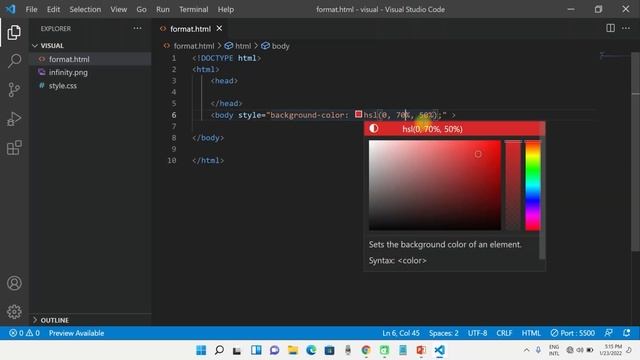
Task: Open the Explorer view in activity bar
Action: click(14, 32)
